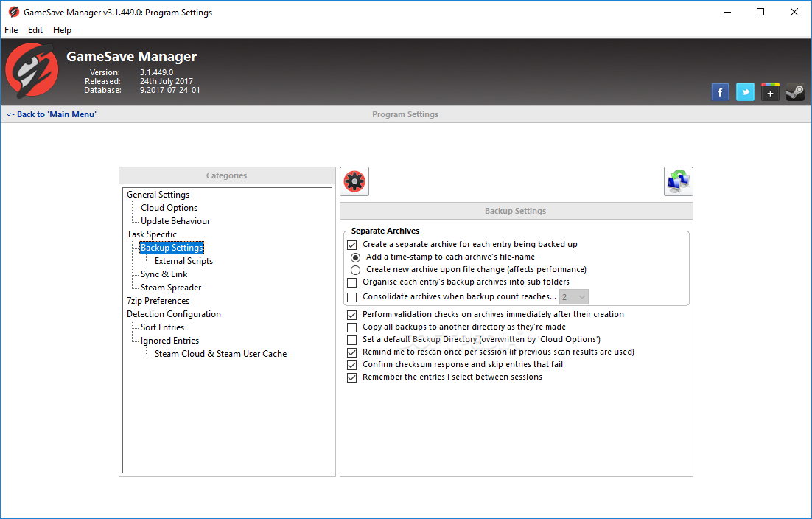Open the Edit menu
Image resolution: width=812 pixels, height=519 pixels.
coord(35,30)
